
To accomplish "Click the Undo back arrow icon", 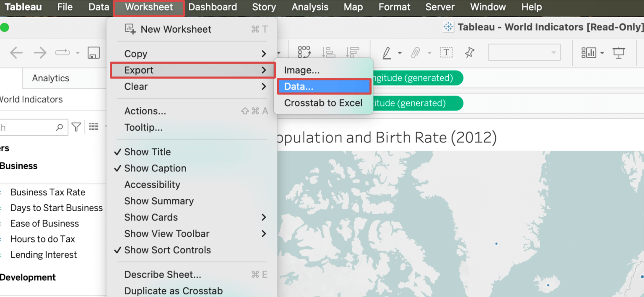I will (16, 53).
